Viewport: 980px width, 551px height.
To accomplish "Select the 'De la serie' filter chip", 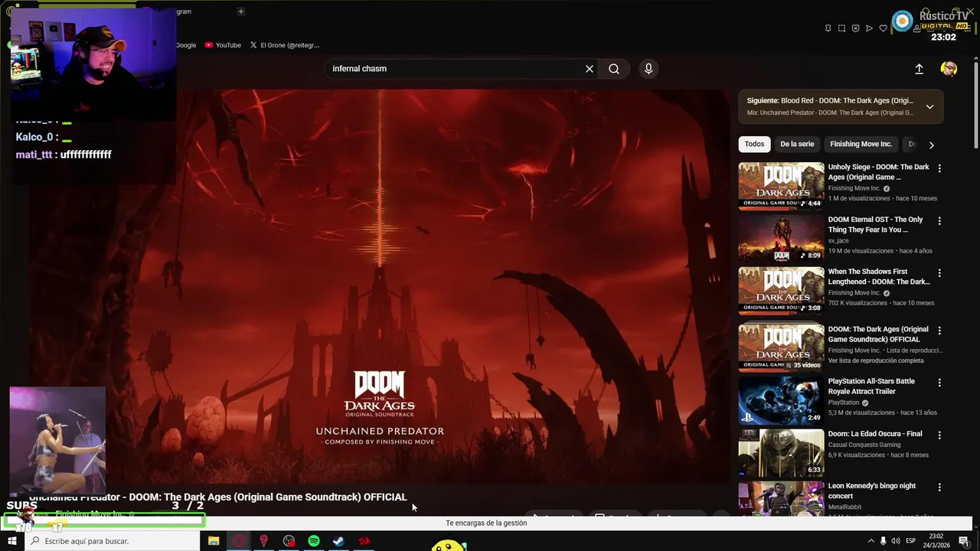I will pyautogui.click(x=797, y=144).
